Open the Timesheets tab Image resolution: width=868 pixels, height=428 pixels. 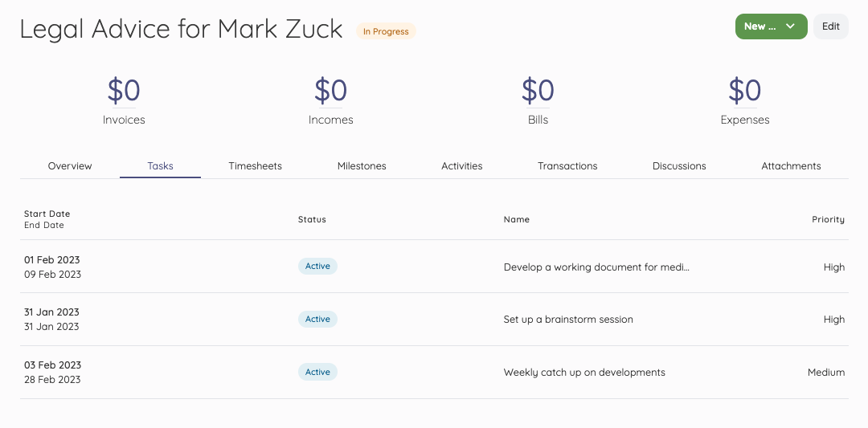coord(256,166)
